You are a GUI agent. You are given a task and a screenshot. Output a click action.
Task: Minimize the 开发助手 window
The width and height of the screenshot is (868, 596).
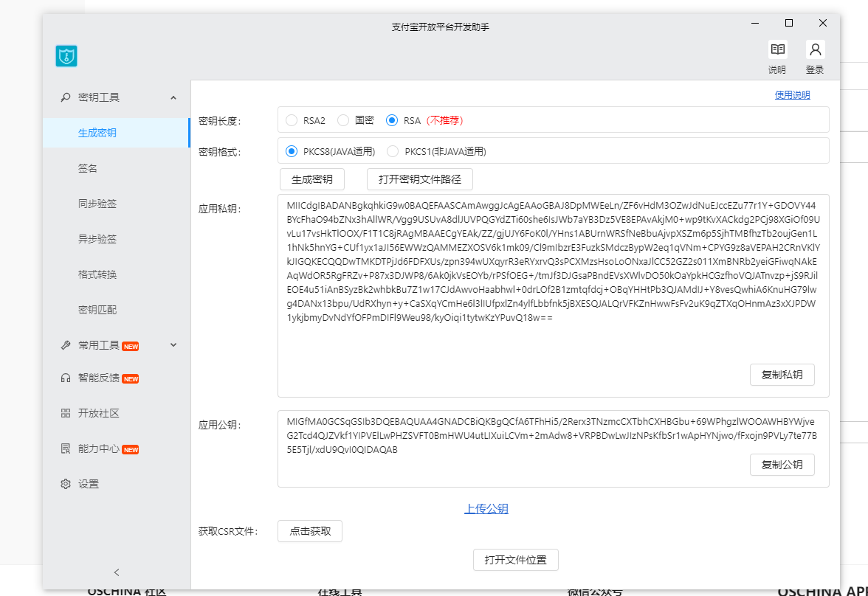pyautogui.click(x=755, y=24)
